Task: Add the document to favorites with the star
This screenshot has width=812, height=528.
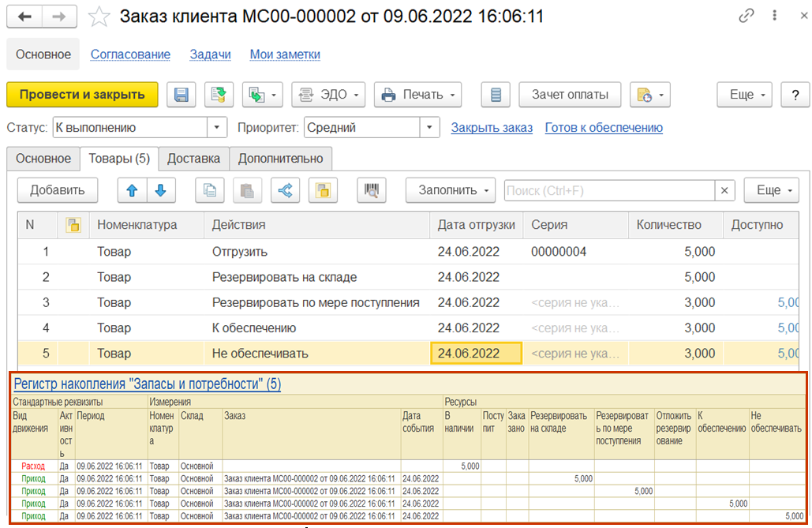Action: [99, 17]
